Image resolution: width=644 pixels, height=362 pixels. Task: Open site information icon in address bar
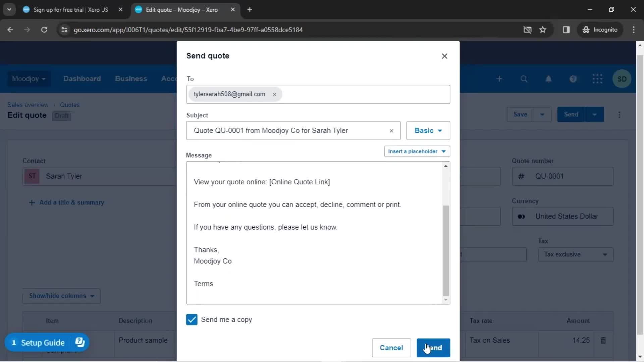coord(64,30)
